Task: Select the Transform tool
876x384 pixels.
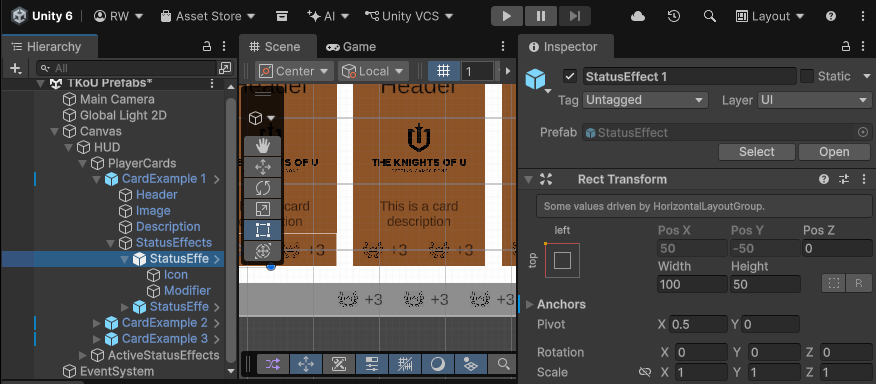Action: [x=263, y=251]
